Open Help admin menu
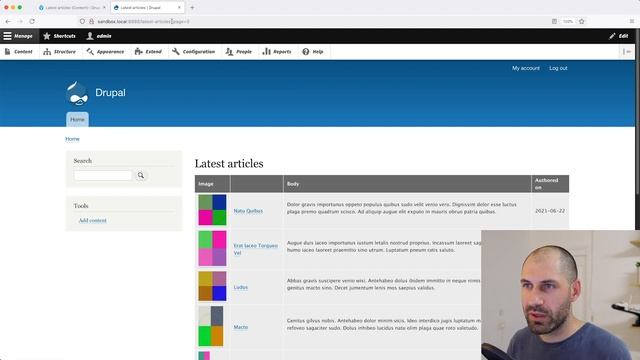The width and height of the screenshot is (640, 360). (x=313, y=52)
